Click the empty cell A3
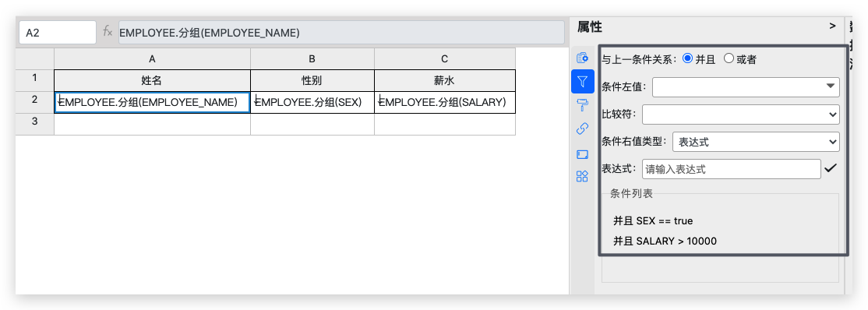The height and width of the screenshot is (310, 868). [x=152, y=124]
